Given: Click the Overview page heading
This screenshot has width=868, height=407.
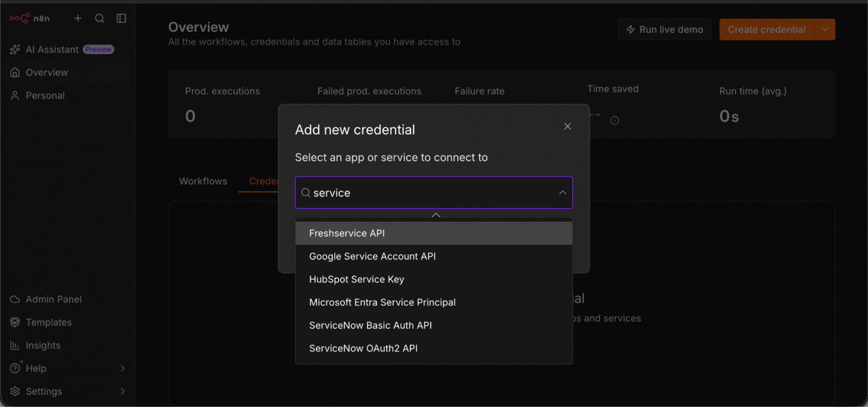Looking at the screenshot, I should click(199, 27).
